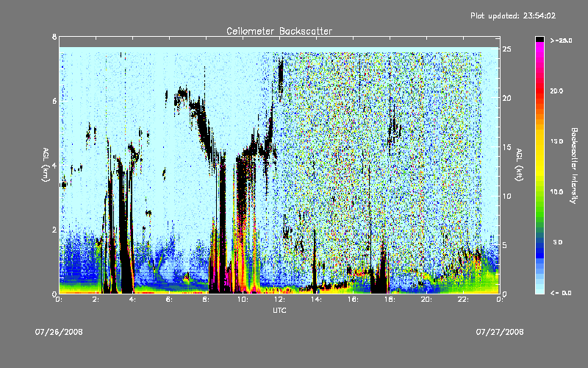The width and height of the screenshot is (588, 368).
Task: Select the start date "07/26/2008" label
Action: click(x=59, y=332)
